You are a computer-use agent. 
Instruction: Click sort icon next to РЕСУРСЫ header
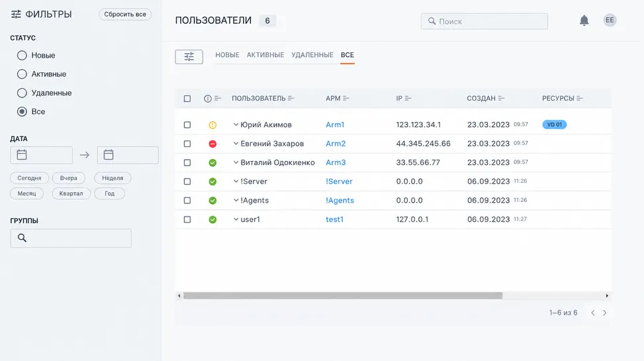click(x=580, y=98)
